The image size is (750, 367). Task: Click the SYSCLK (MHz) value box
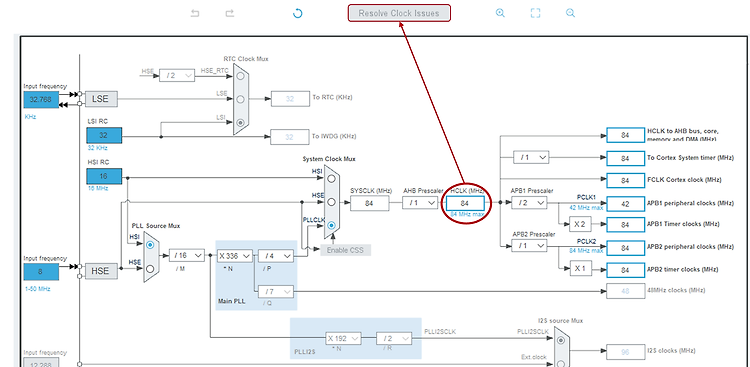[x=369, y=203]
